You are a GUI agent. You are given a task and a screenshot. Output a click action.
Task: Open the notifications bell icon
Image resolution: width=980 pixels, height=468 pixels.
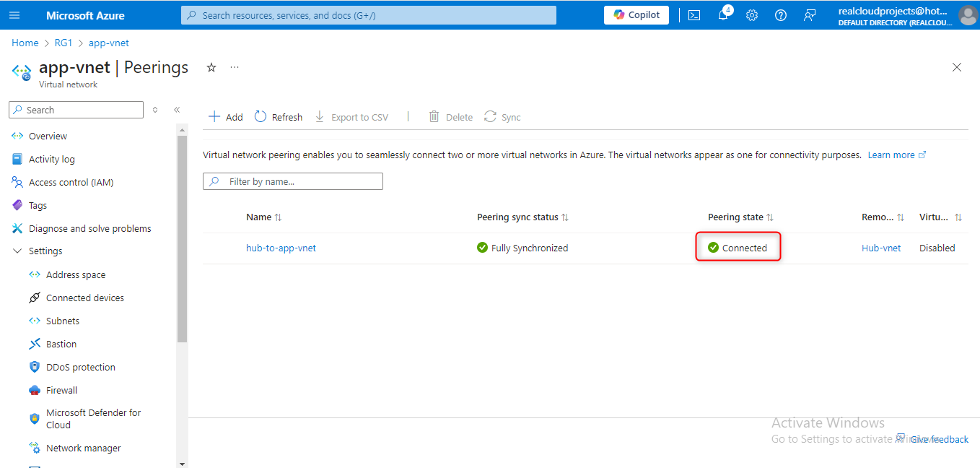click(x=723, y=15)
